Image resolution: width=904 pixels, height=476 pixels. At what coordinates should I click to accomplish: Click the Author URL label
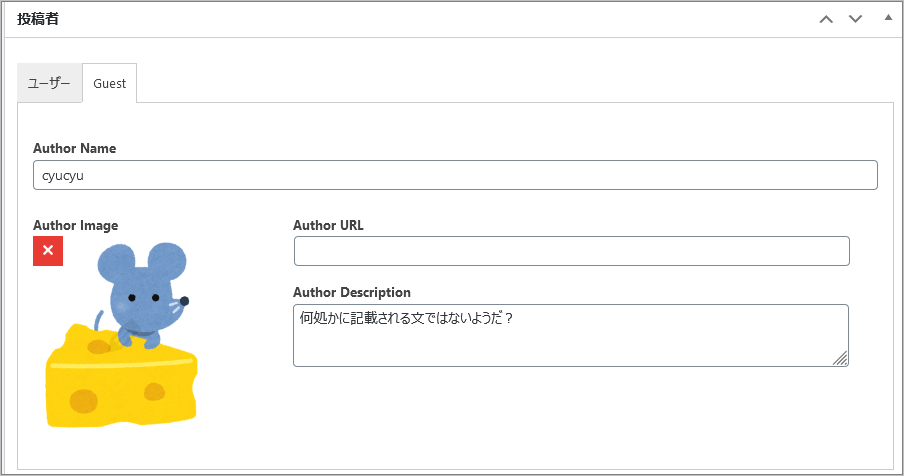tap(328, 225)
